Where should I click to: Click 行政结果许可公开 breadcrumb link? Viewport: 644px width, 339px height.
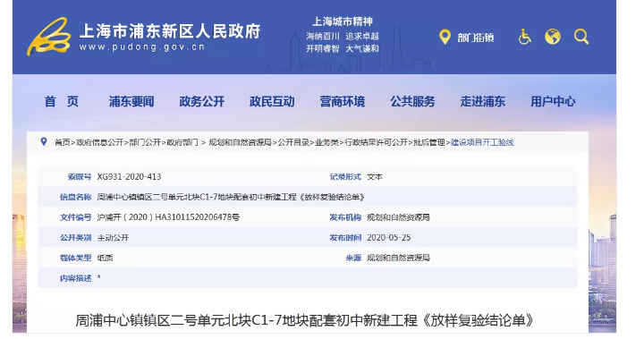point(376,142)
